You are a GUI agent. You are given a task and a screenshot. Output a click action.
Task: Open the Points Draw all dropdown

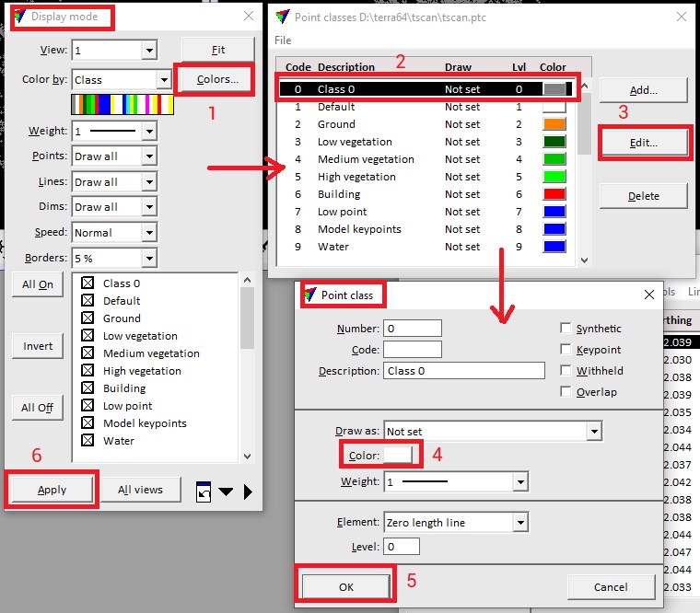click(149, 156)
